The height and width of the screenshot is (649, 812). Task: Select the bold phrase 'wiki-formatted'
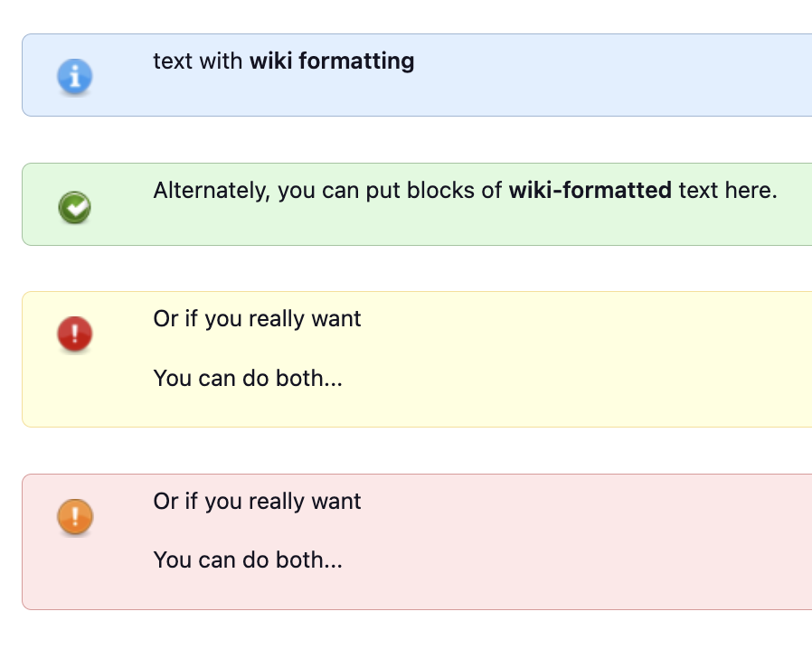[590, 191]
